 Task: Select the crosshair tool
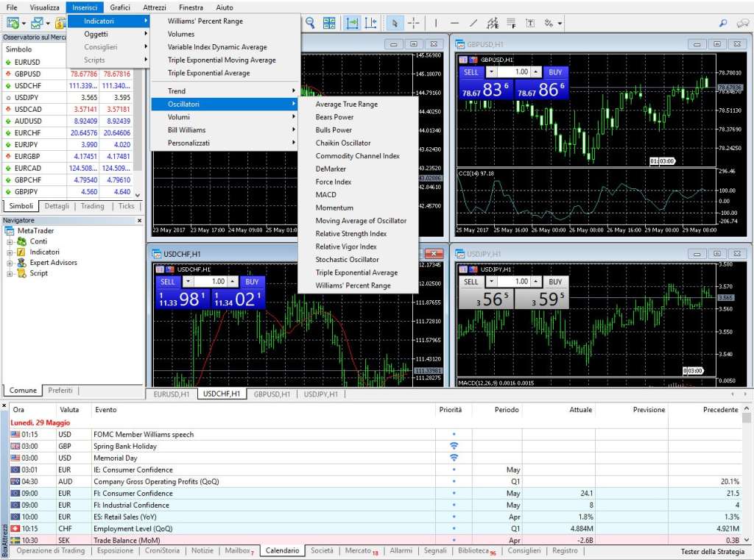(414, 23)
